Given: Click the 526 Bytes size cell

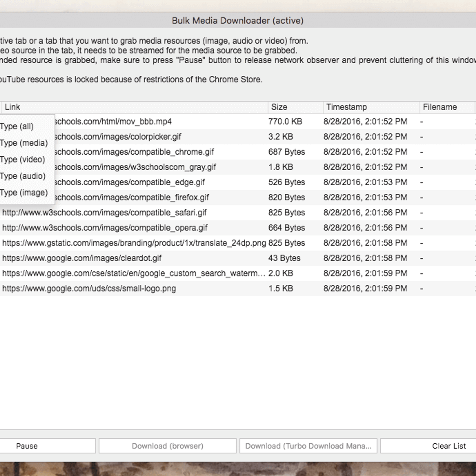Looking at the screenshot, I should coord(287,182).
